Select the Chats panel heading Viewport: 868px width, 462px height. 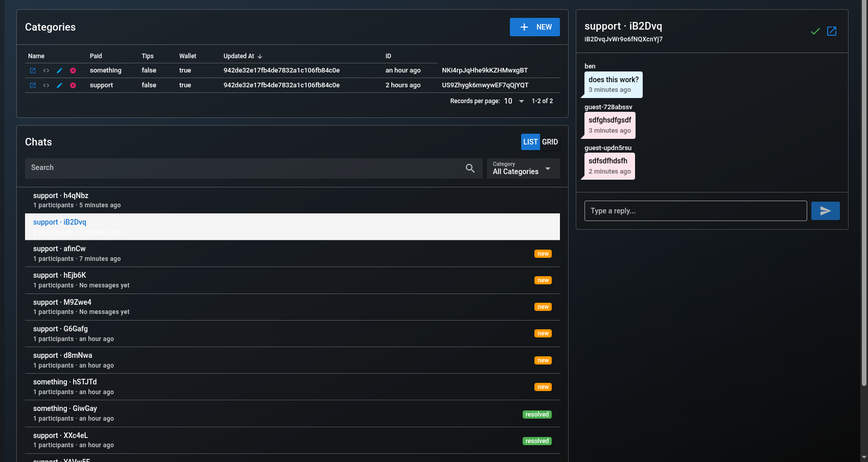pyautogui.click(x=38, y=142)
